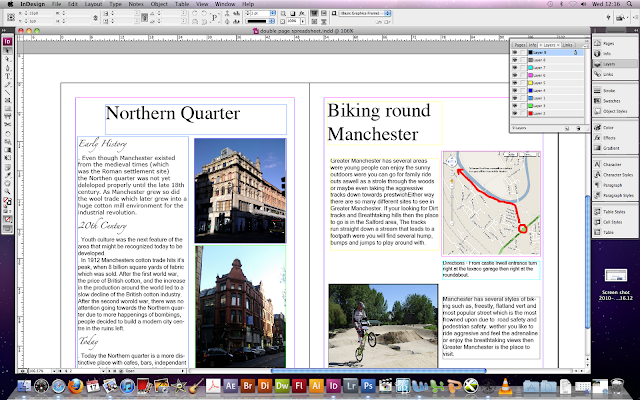The image size is (640, 400).
Task: Toggle visibility eye of Layer 4
Action: point(515,91)
